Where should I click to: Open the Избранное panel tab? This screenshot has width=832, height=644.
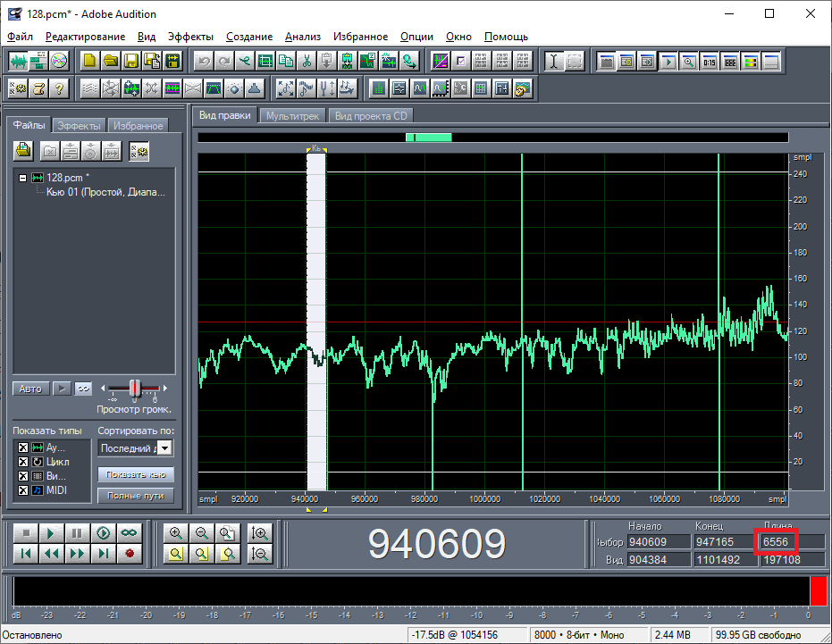[x=138, y=126]
